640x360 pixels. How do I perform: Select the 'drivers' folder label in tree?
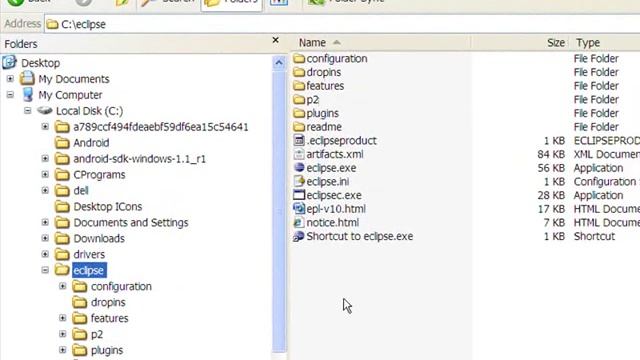pyautogui.click(x=89, y=254)
